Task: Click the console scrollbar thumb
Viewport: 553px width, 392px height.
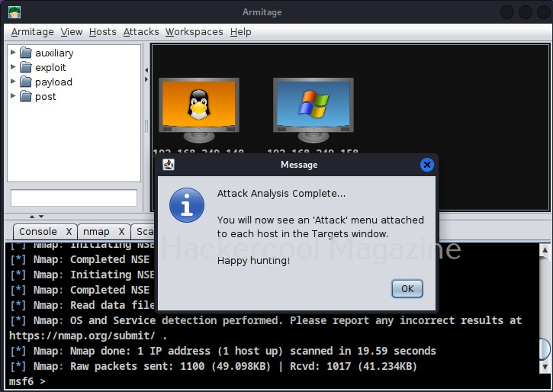Action: click(545, 349)
